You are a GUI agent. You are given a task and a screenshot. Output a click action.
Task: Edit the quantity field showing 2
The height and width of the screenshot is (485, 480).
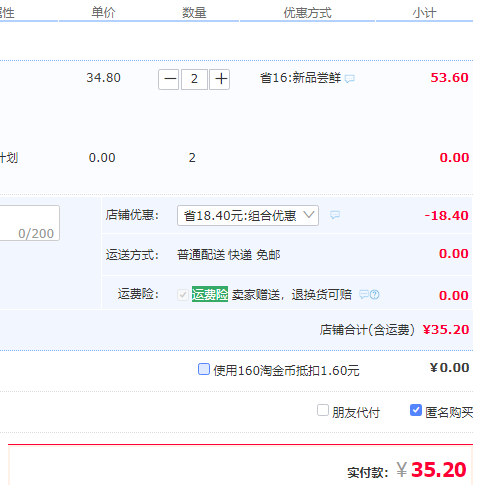(x=194, y=79)
